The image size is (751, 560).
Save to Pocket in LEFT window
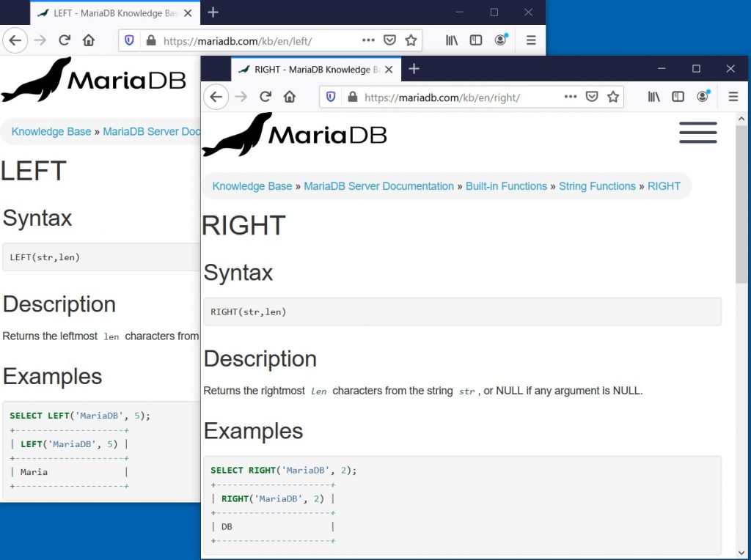click(x=390, y=40)
